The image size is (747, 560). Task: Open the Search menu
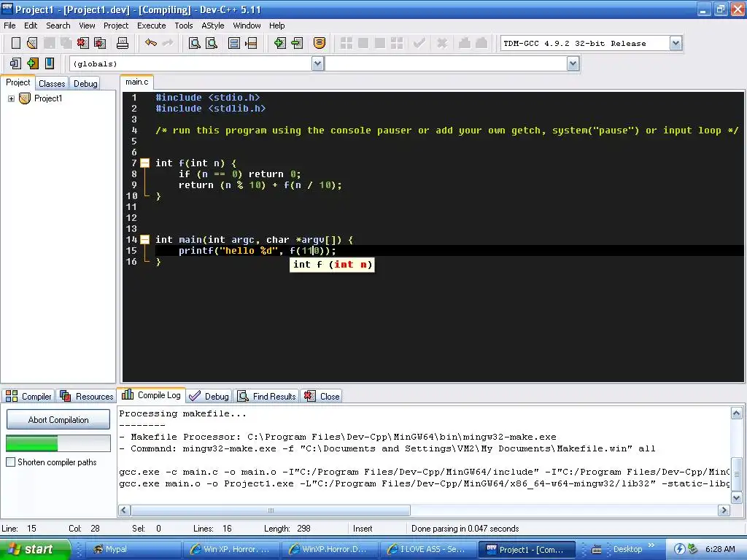point(58,26)
